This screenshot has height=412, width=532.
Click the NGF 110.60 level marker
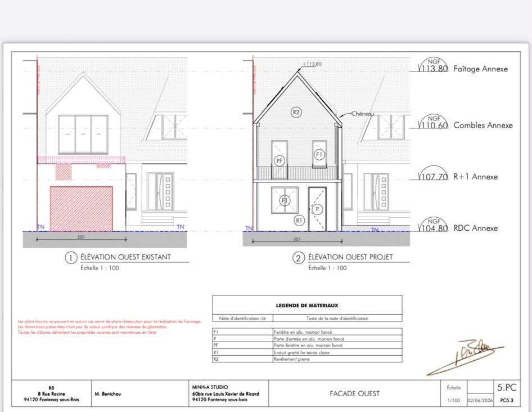tap(433, 122)
